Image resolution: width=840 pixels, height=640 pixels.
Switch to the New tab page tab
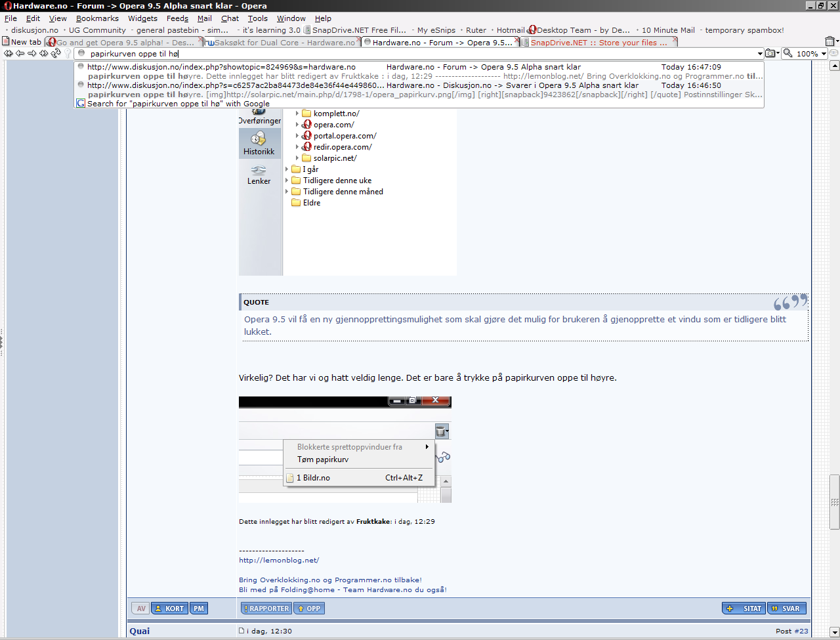coord(22,42)
